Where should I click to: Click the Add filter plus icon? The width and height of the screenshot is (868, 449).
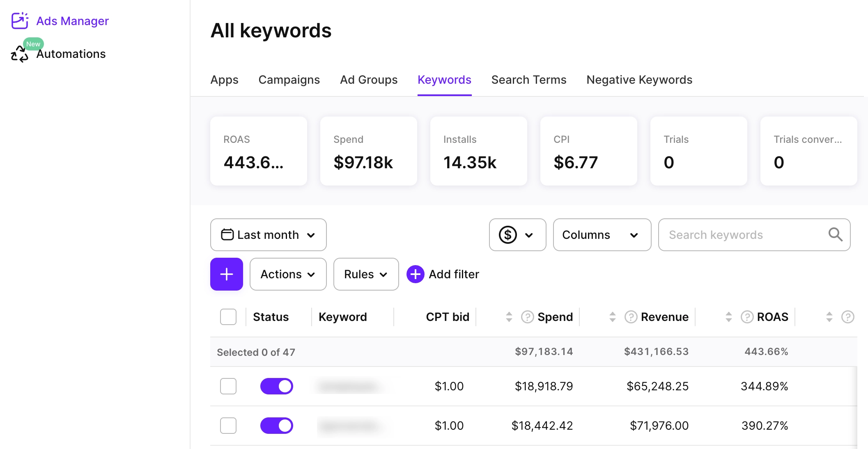(415, 274)
